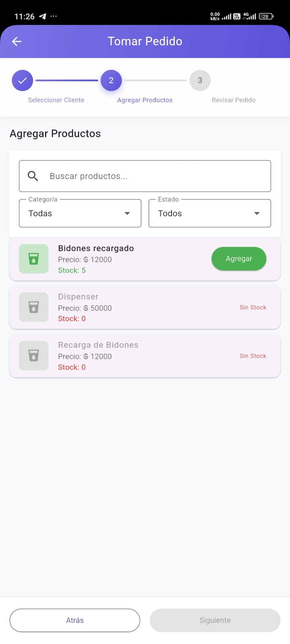Tap the gray Dispenser product icon
Screen dimensions: 290x644
[x=34, y=307]
